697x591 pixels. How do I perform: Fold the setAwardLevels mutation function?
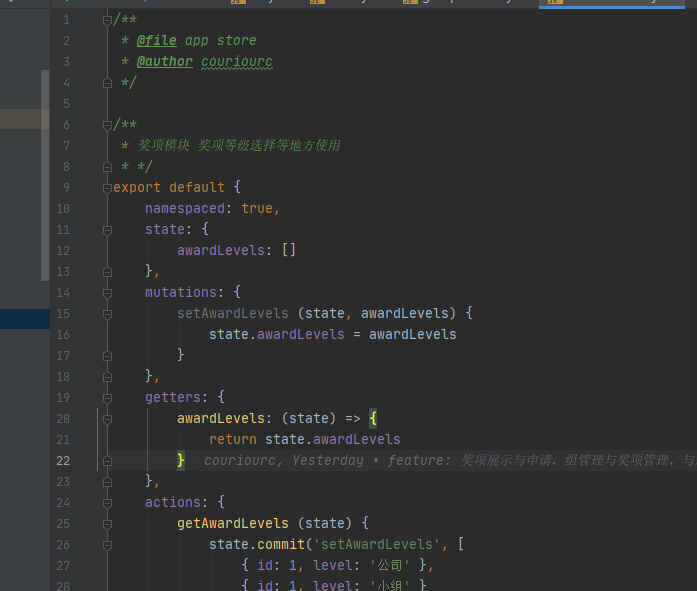tap(106, 314)
